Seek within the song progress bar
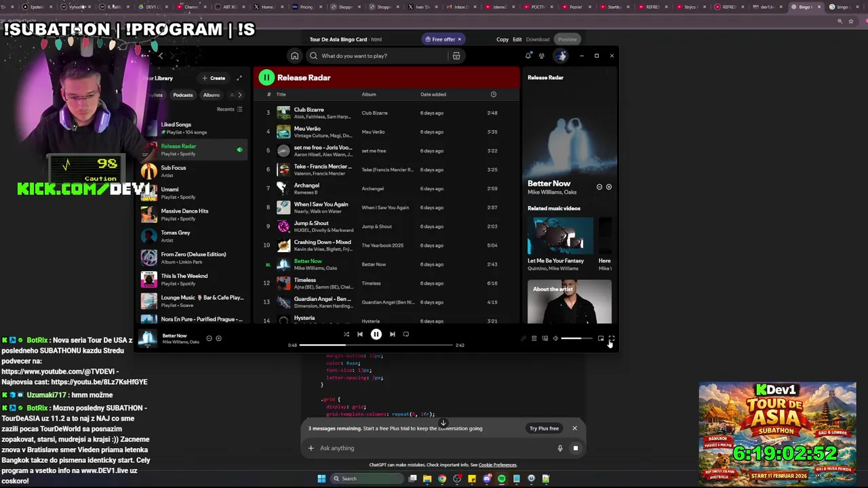The image size is (868, 488). point(376,345)
